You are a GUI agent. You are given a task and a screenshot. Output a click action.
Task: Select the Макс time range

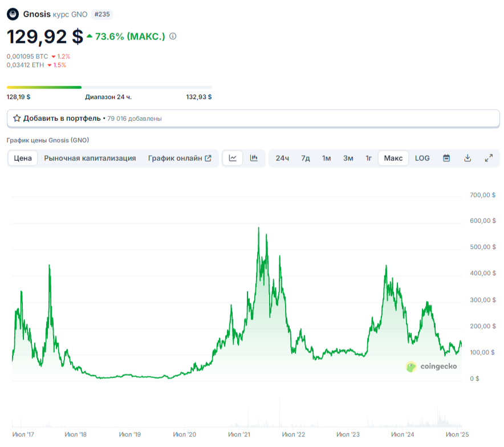click(x=393, y=158)
